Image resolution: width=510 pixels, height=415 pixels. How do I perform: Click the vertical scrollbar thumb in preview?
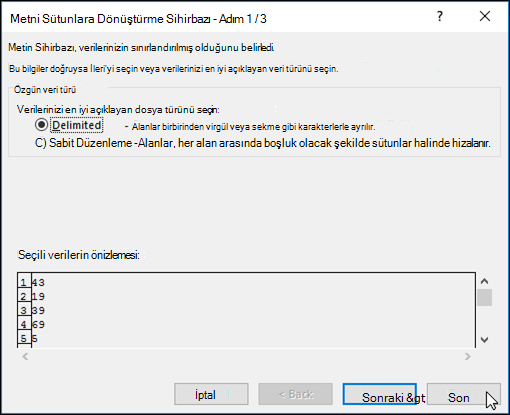point(484,297)
